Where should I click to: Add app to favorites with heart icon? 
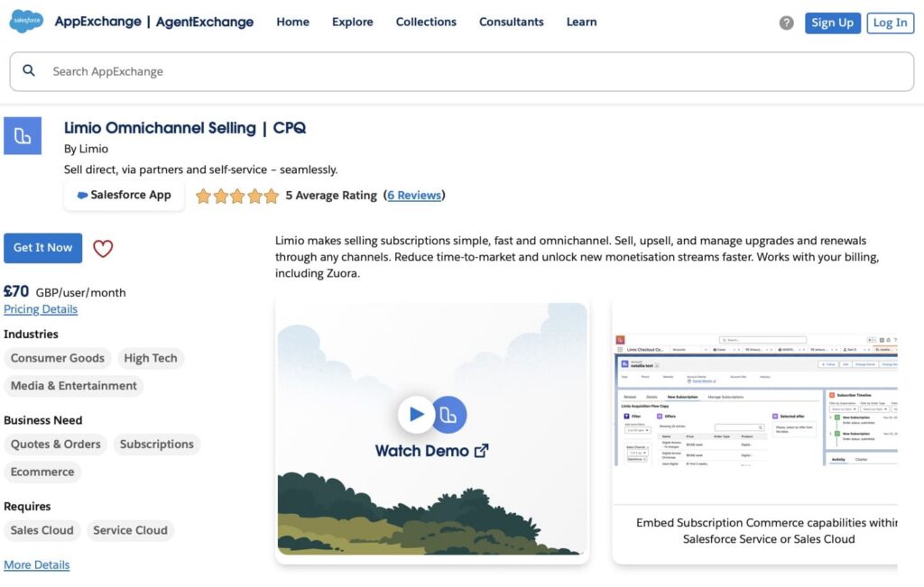[x=103, y=249]
